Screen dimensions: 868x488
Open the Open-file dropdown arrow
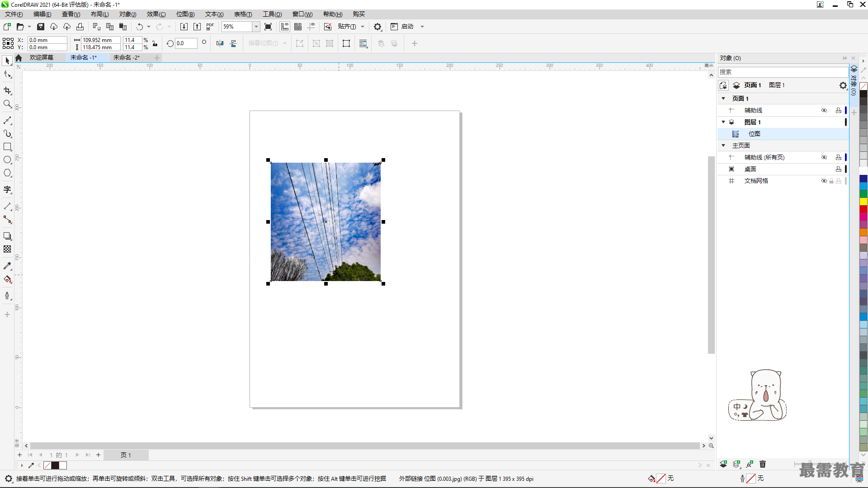point(29,27)
